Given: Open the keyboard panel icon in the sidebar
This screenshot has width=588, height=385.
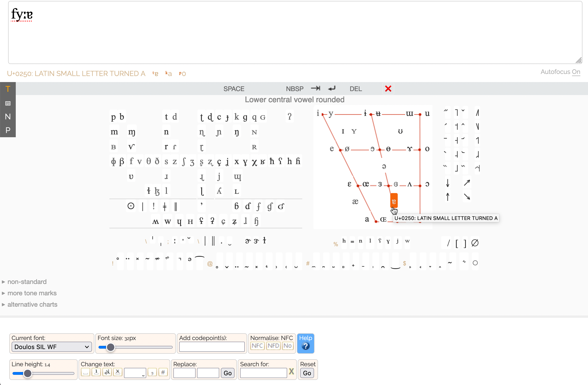Looking at the screenshot, I should click(8, 103).
